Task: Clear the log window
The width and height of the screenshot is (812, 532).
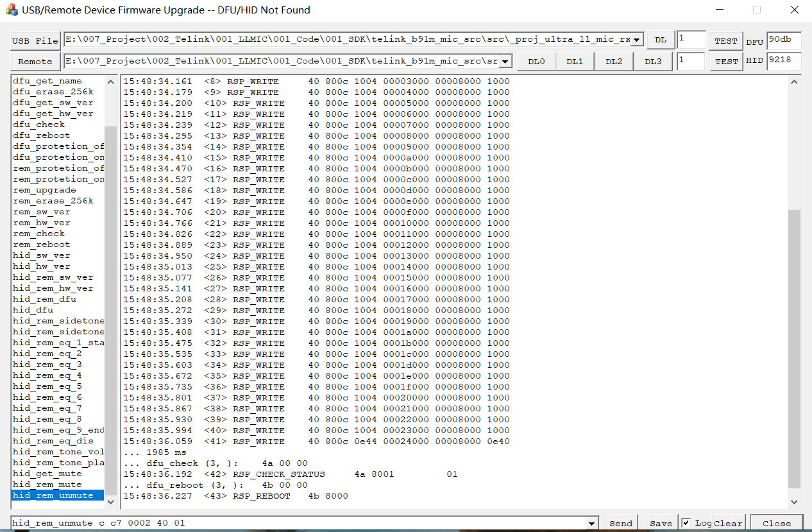Action: click(x=728, y=523)
